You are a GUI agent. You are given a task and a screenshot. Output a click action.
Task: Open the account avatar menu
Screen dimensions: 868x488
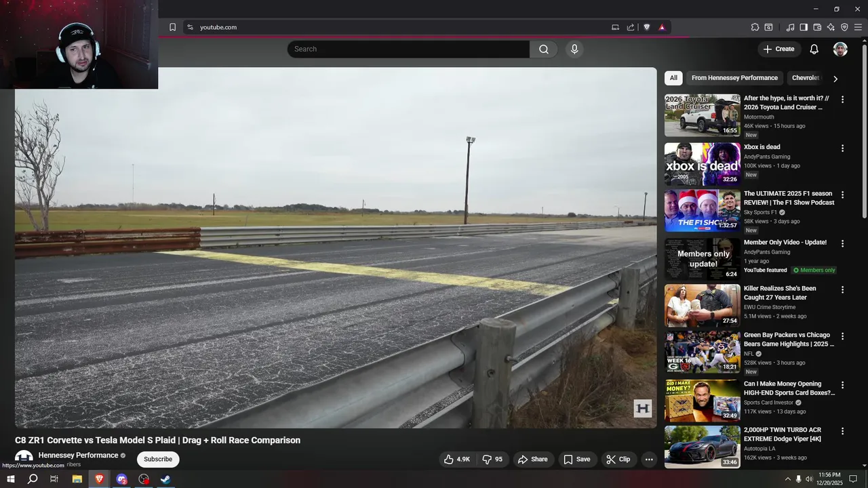tap(840, 49)
